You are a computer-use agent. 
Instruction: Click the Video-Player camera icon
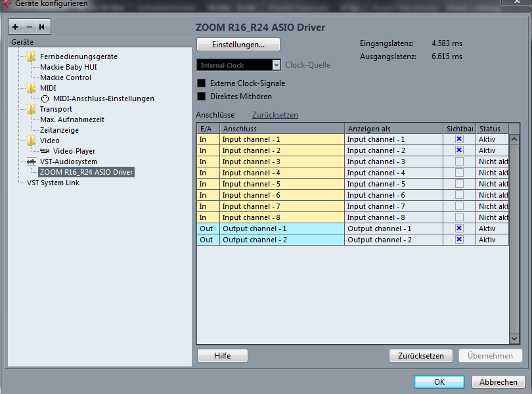click(45, 151)
